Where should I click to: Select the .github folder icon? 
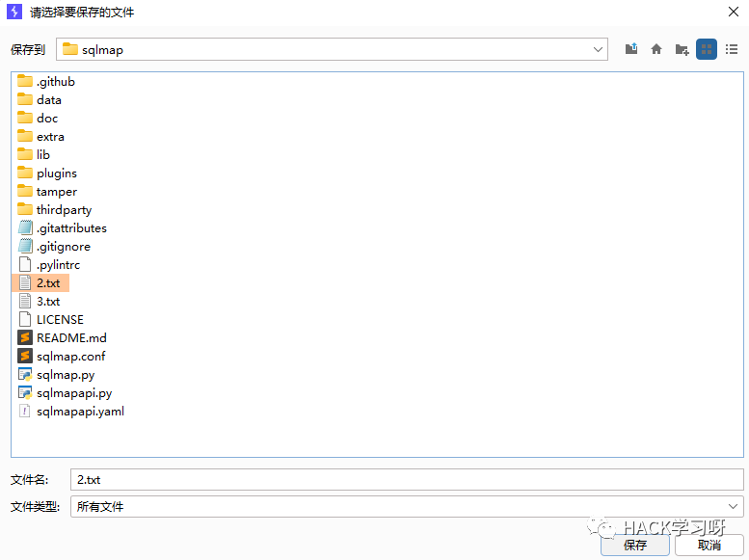pyautogui.click(x=25, y=81)
